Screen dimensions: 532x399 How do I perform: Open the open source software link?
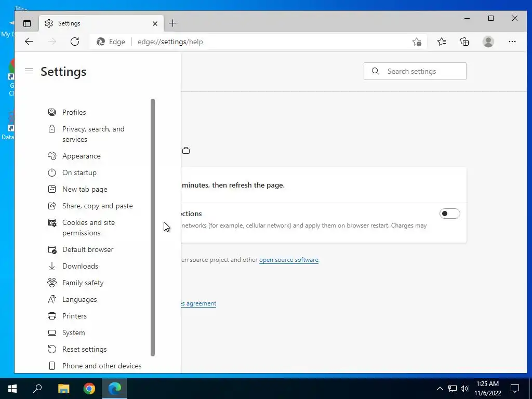click(289, 260)
